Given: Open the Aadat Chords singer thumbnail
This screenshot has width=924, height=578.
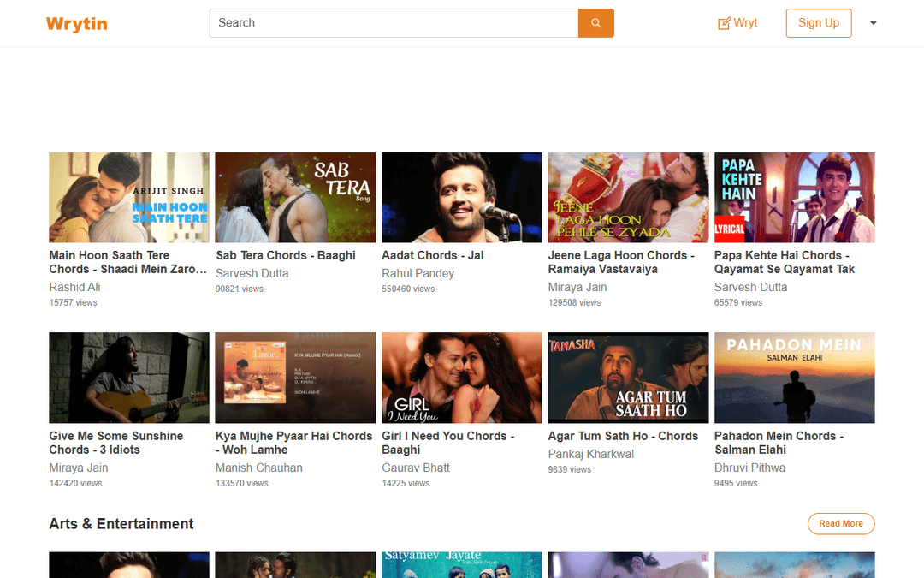Looking at the screenshot, I should coord(462,198).
